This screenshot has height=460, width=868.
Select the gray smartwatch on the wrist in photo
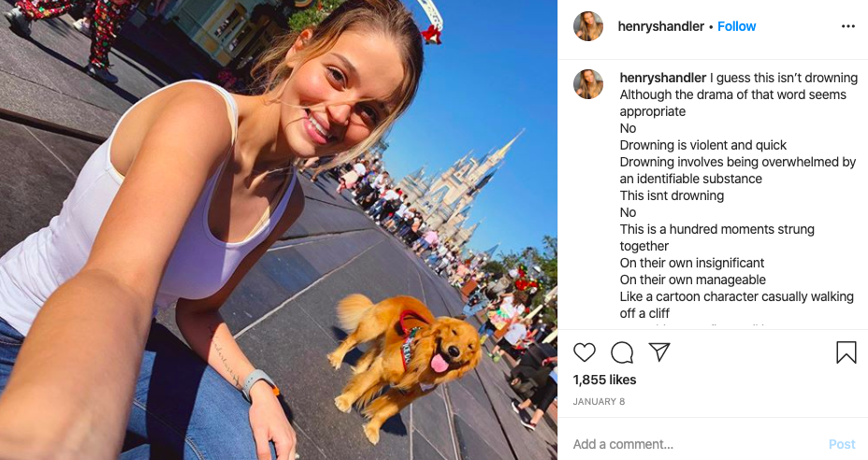pyautogui.click(x=258, y=383)
